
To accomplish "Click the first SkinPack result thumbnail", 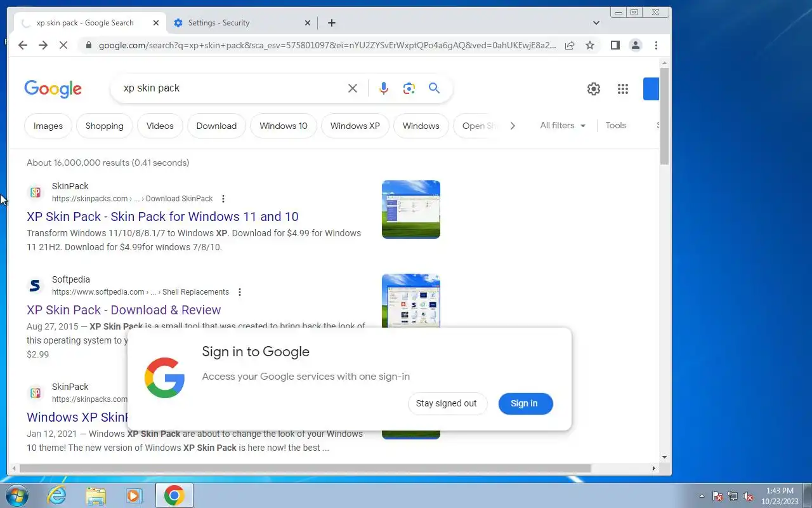I will (411, 210).
